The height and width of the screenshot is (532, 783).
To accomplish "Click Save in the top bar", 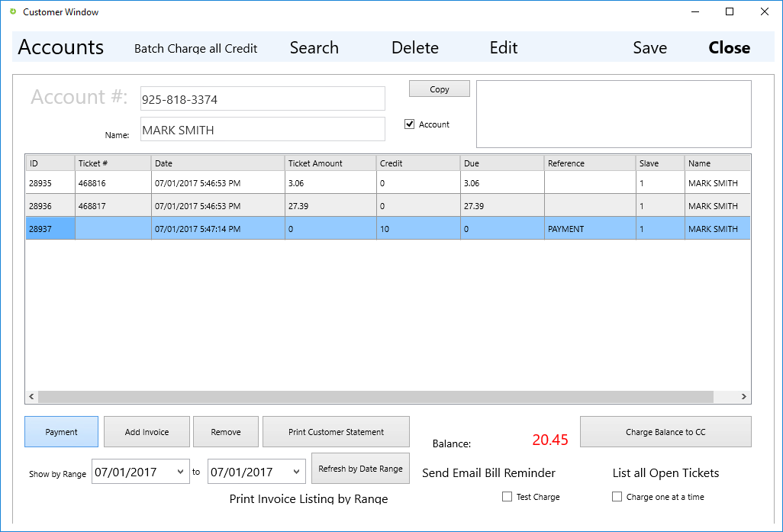I will (649, 48).
